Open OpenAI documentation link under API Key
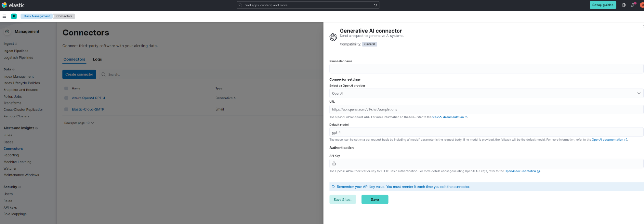This screenshot has height=224, width=644. coord(522,171)
